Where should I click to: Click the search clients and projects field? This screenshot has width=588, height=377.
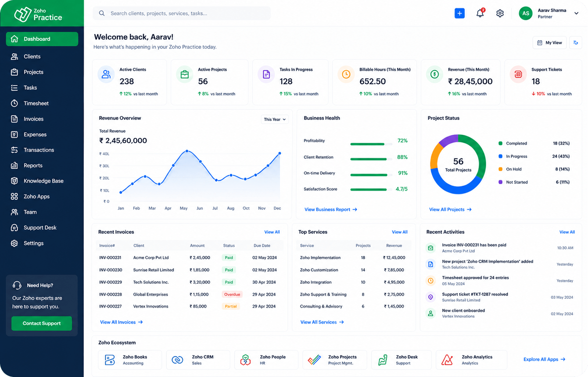pos(182,13)
